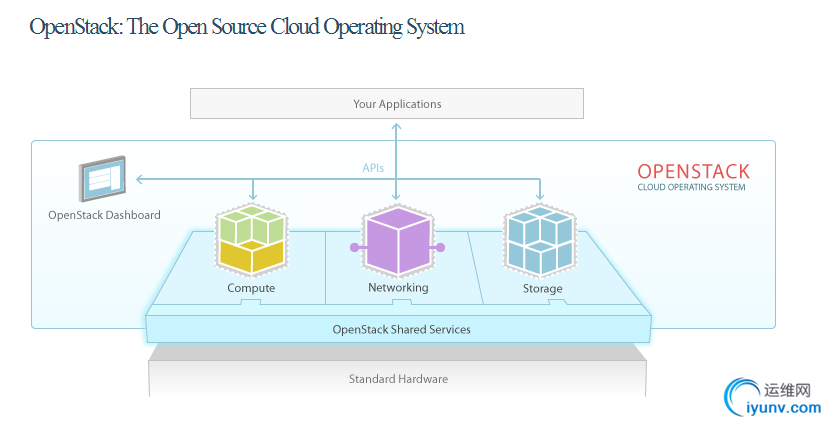Viewport: 827px width, 424px height.
Task: Click the Standard Hardware block
Action: click(398, 371)
